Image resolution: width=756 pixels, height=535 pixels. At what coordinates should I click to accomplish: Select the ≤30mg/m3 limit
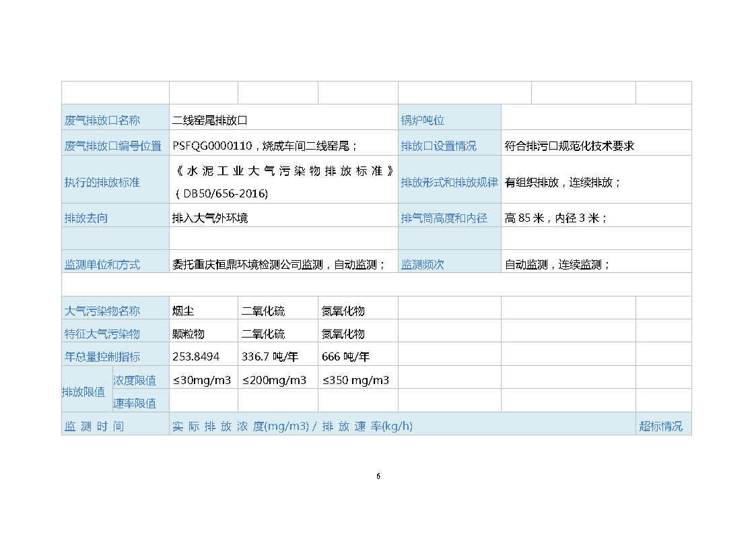[202, 380]
